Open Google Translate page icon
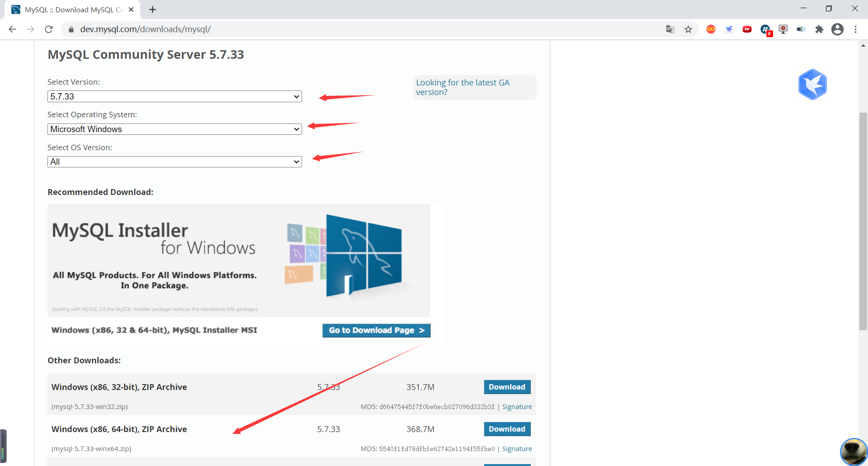The image size is (868, 466). [670, 29]
